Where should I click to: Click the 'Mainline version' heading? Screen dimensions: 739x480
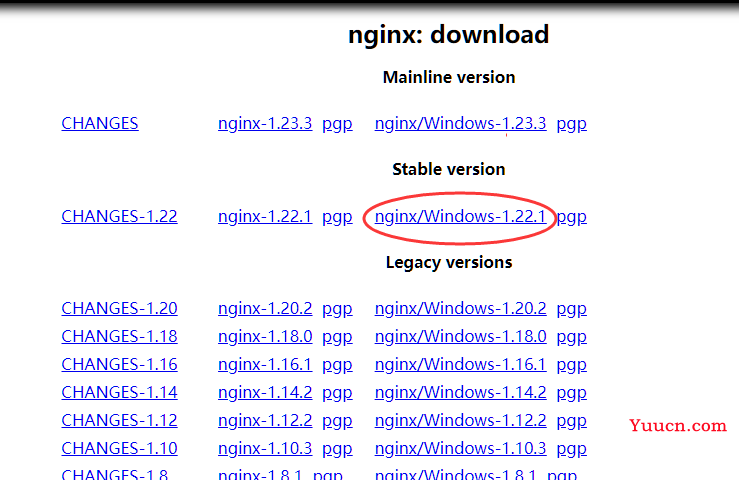coord(449,77)
